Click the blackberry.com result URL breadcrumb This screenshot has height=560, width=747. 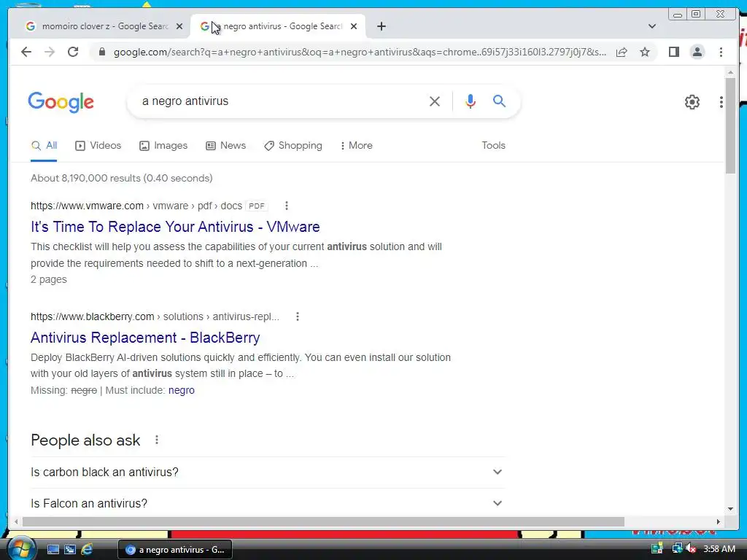[155, 316]
